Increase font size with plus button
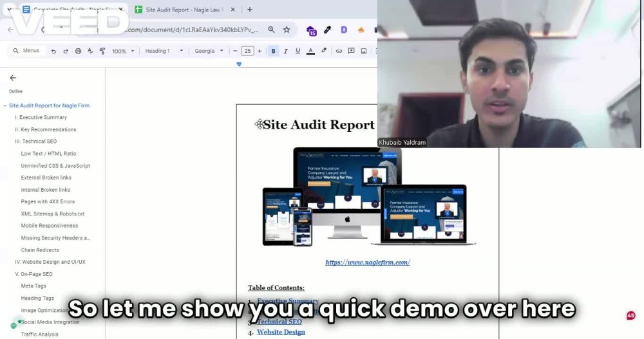Image resolution: width=644 pixels, height=339 pixels. point(260,51)
